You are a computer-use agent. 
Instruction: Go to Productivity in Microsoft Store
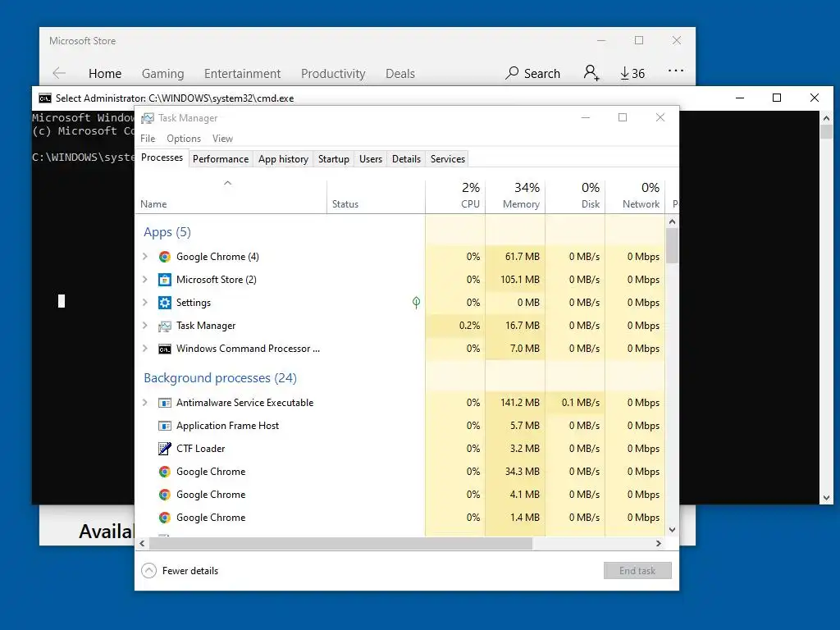(x=333, y=73)
